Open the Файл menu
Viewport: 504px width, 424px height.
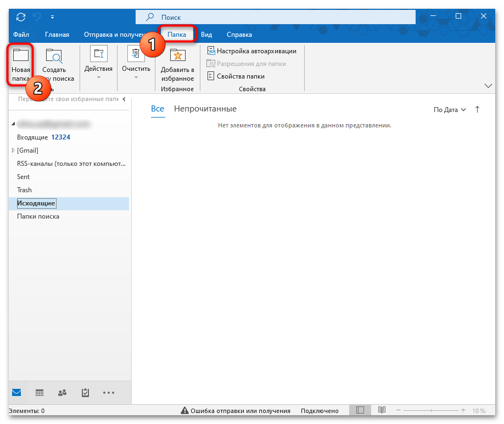click(21, 34)
